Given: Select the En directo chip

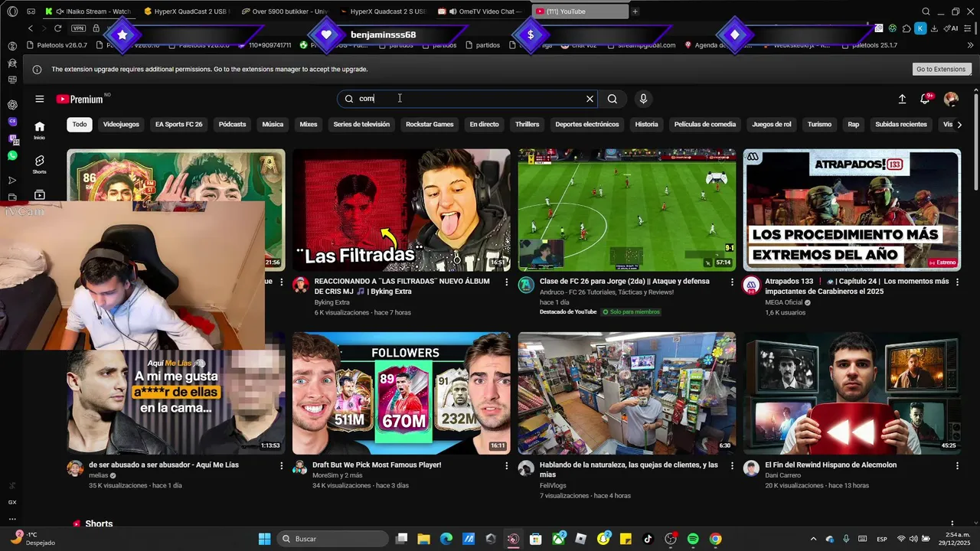Looking at the screenshot, I should (484, 124).
